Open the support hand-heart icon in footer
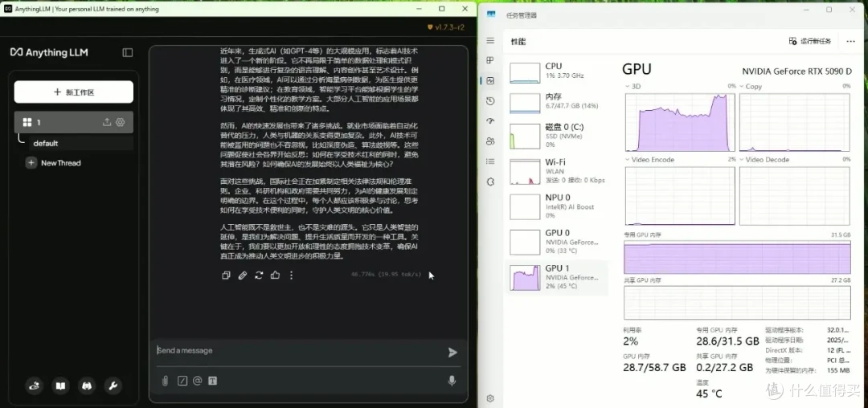This screenshot has width=868, height=408. tap(35, 386)
